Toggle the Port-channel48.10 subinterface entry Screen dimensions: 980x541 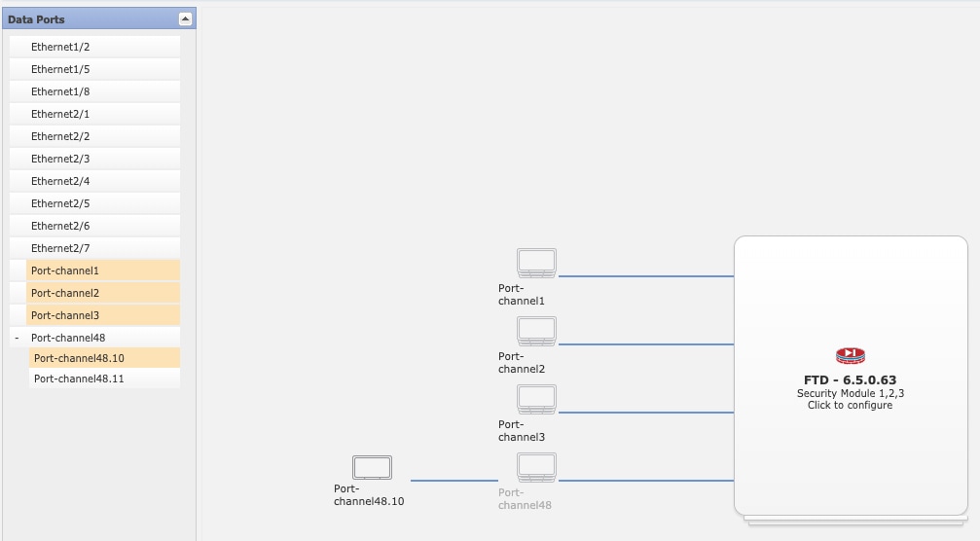104,358
